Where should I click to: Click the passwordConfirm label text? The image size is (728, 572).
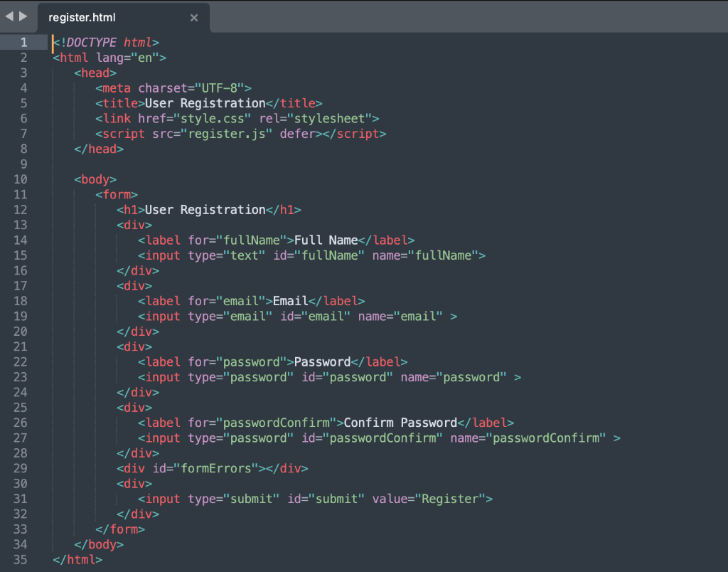tap(400, 422)
